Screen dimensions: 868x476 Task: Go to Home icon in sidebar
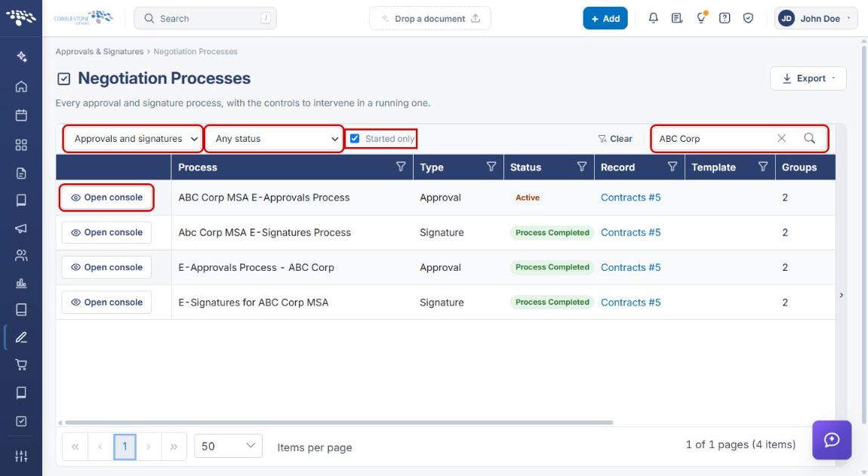[x=21, y=86]
